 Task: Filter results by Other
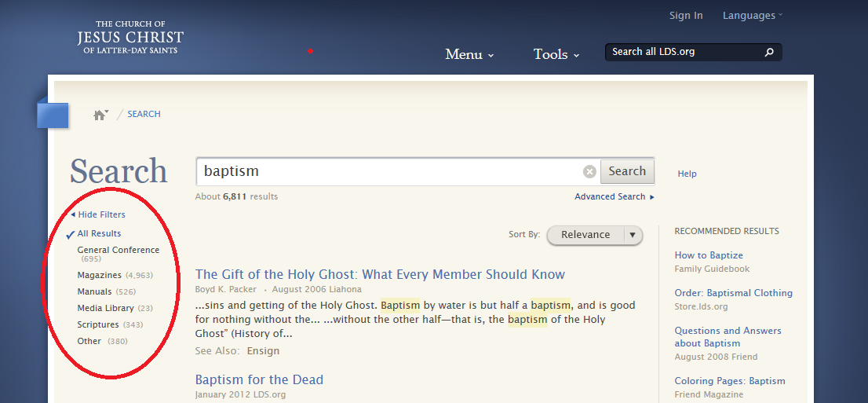(102, 341)
